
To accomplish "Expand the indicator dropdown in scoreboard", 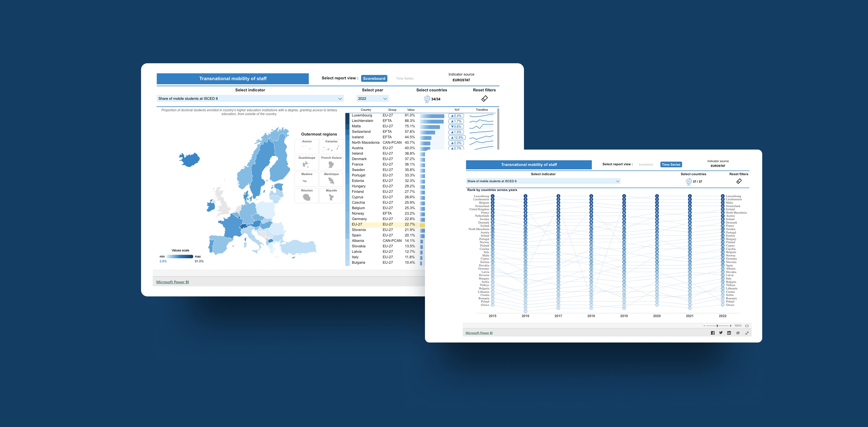I will (340, 99).
